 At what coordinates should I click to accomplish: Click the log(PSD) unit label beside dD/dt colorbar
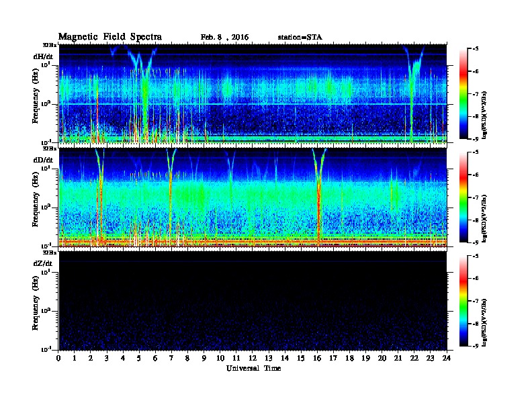485,219
